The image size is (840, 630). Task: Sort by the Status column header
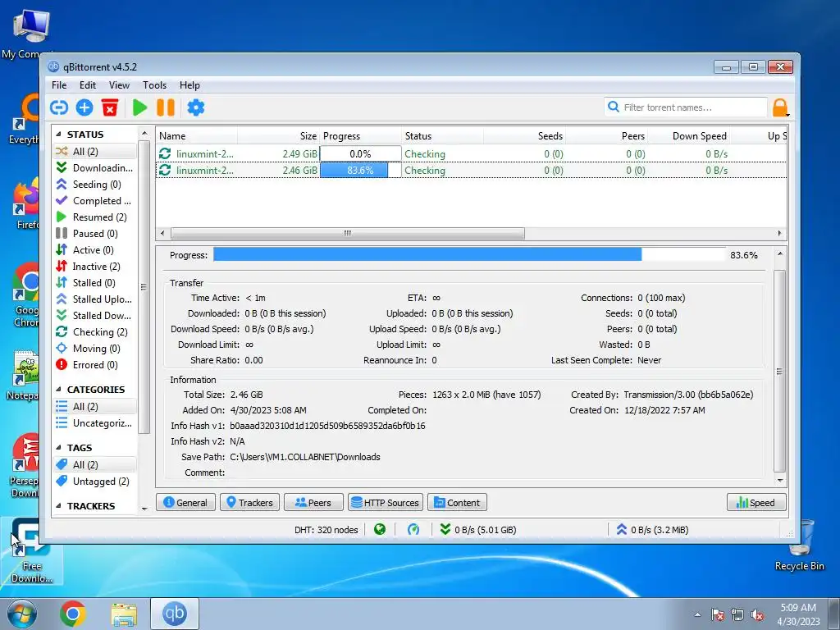(x=442, y=136)
